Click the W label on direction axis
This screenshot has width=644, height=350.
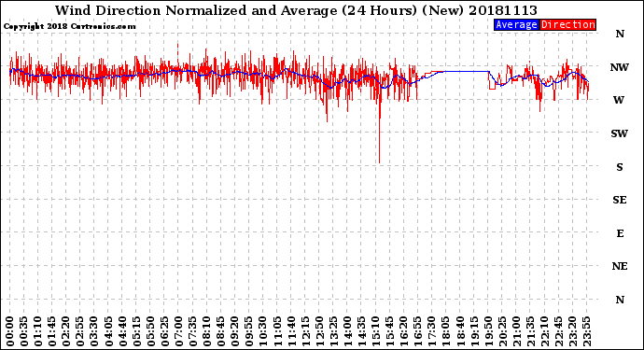[619, 100]
